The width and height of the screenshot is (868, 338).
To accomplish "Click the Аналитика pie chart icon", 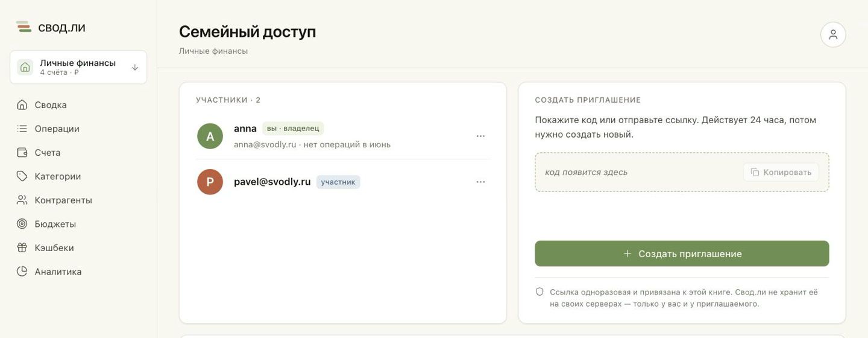I will click(x=22, y=272).
